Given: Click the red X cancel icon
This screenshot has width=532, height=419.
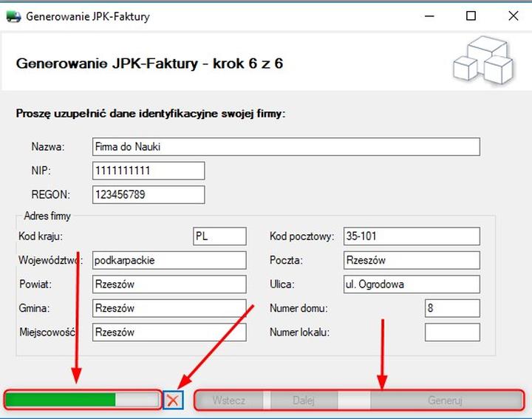Looking at the screenshot, I should click(174, 401).
